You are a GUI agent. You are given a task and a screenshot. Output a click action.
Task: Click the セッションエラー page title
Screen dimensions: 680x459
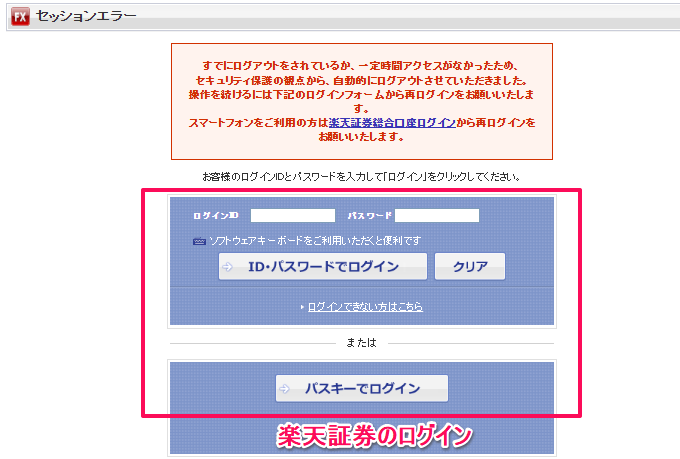(85, 16)
